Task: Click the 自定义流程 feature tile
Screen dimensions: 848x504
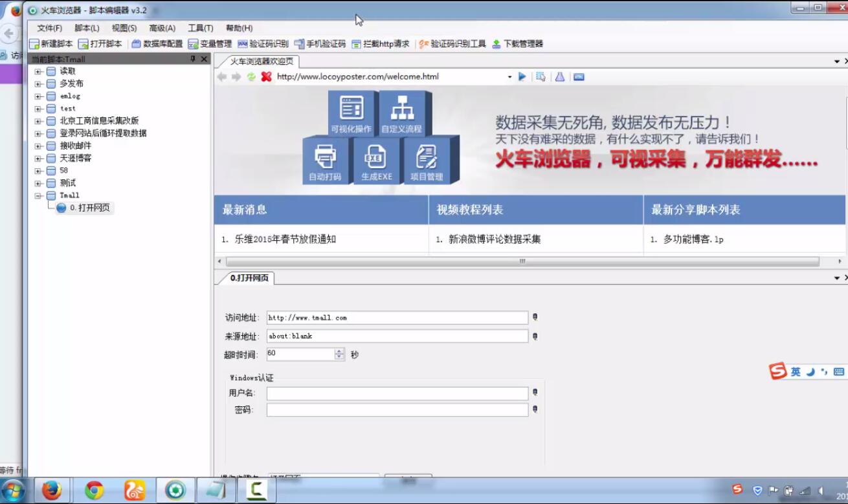Action: pos(402,115)
